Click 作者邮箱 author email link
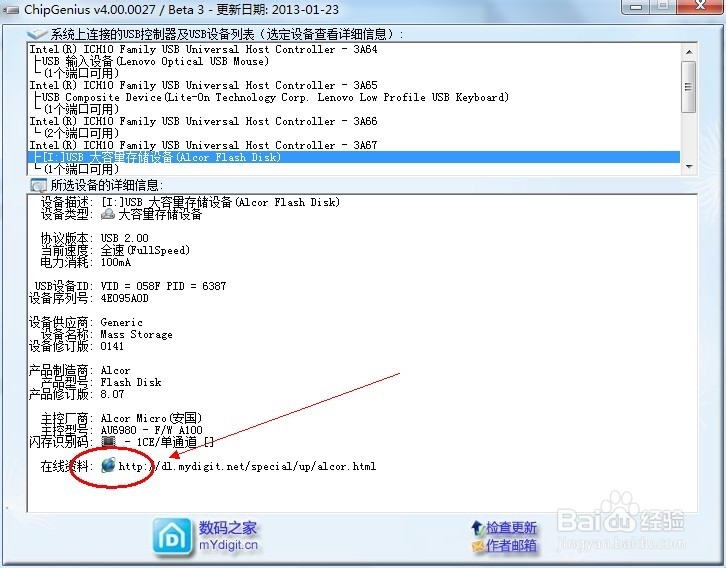This screenshot has height=568, width=726. click(511, 546)
